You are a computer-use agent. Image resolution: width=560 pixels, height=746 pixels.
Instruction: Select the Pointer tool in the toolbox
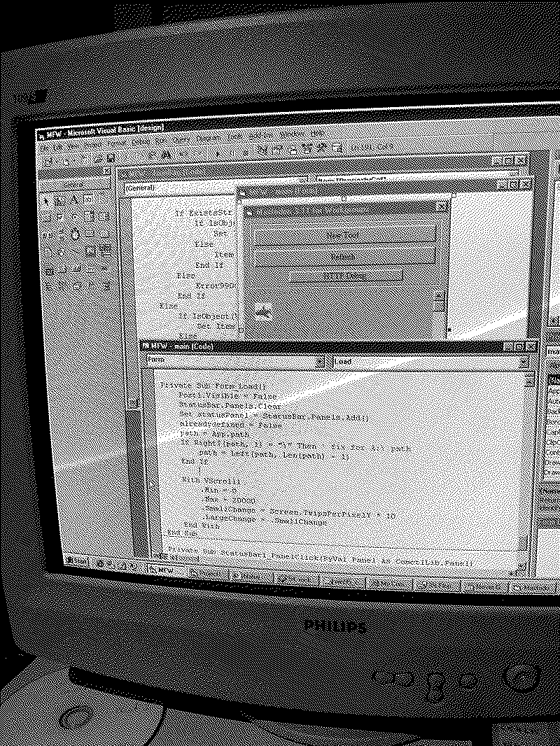point(48,201)
